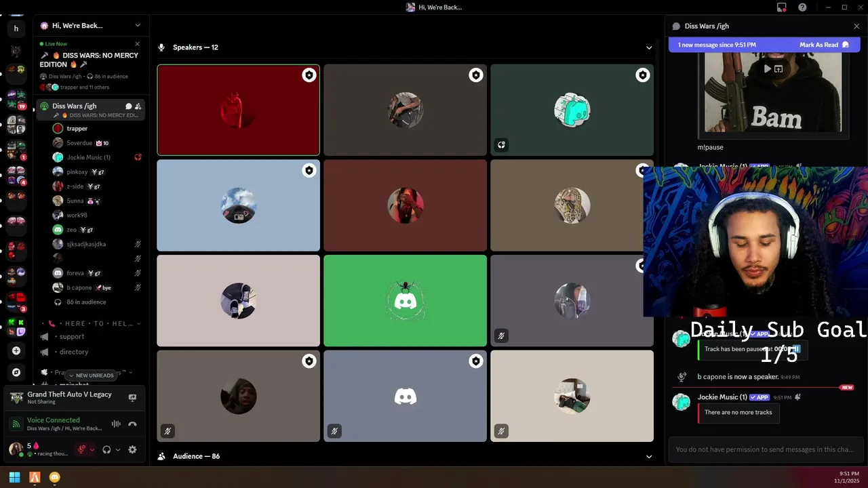This screenshot has width=868, height=488.
Task: Open chat bubble icon on Diss Wars channel
Action: pyautogui.click(x=128, y=106)
